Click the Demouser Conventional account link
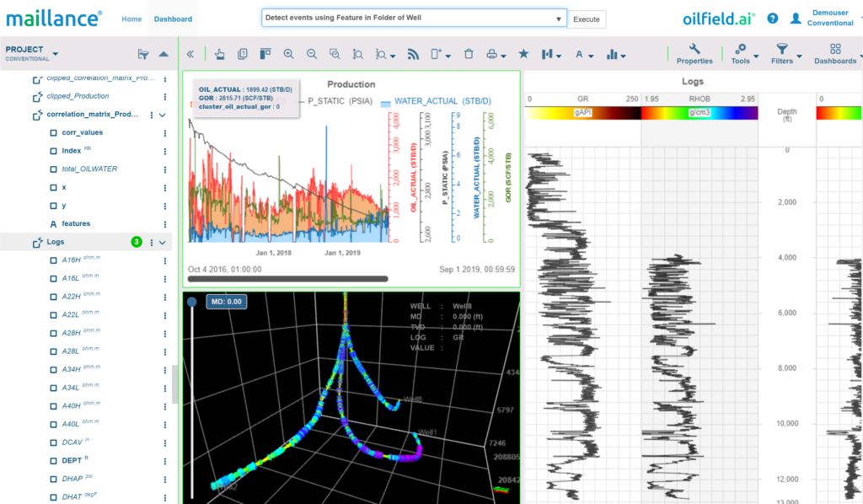Image resolution: width=863 pixels, height=504 pixels. coord(830,19)
